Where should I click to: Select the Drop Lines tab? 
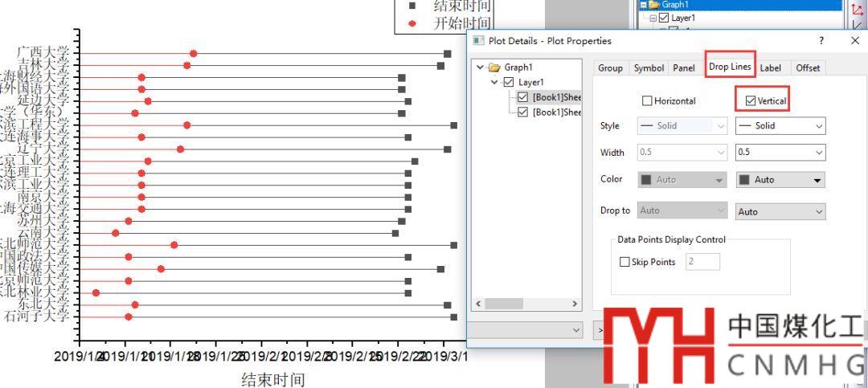tap(730, 67)
